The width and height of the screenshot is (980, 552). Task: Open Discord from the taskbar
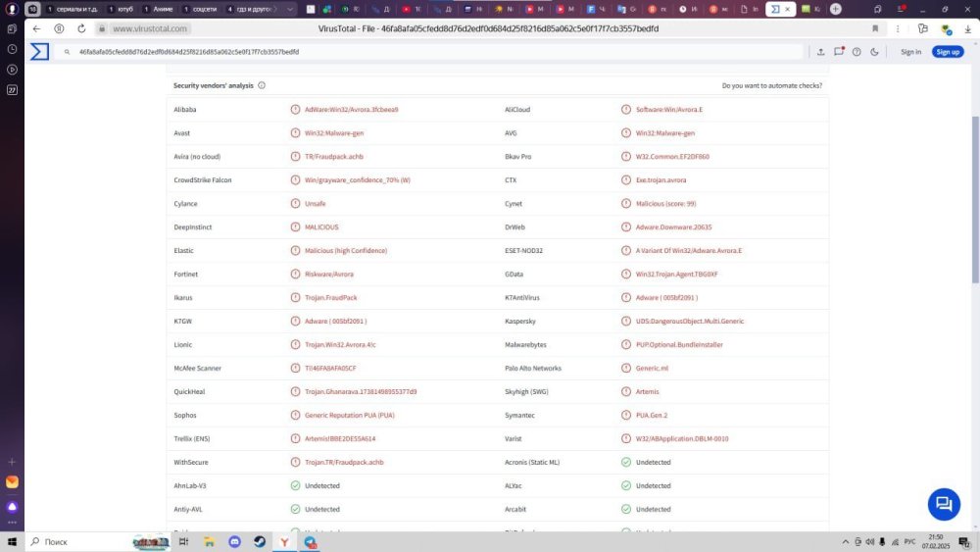coord(234,541)
